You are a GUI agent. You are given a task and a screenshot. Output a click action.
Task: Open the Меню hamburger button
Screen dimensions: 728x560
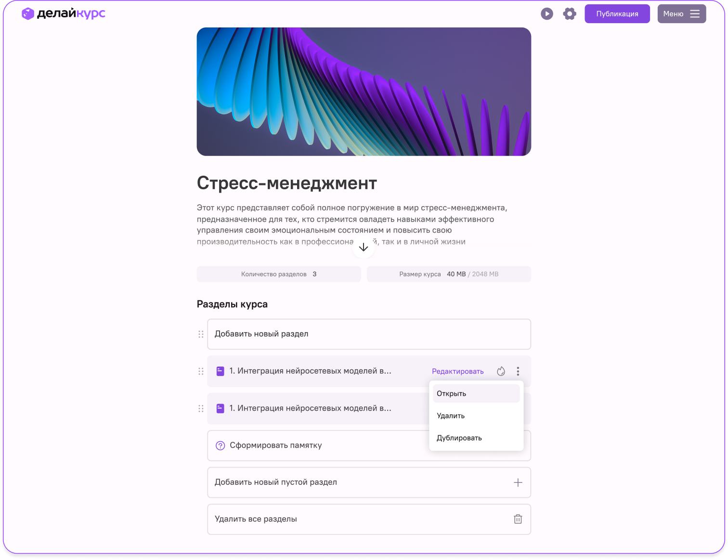(x=682, y=14)
